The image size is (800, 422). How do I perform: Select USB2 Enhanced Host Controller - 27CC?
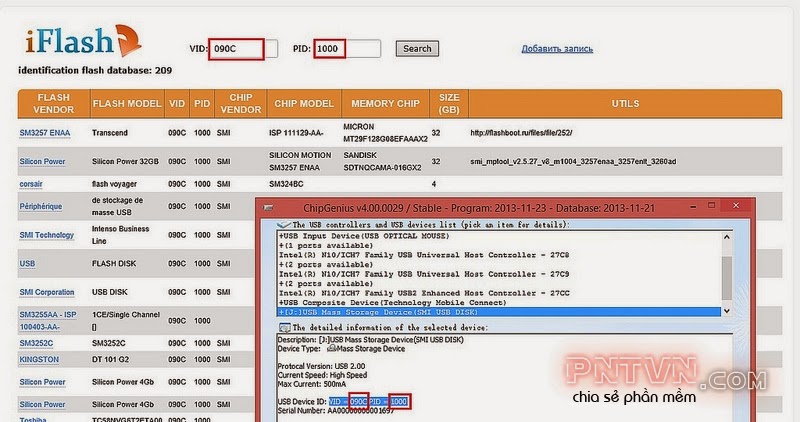click(424, 293)
